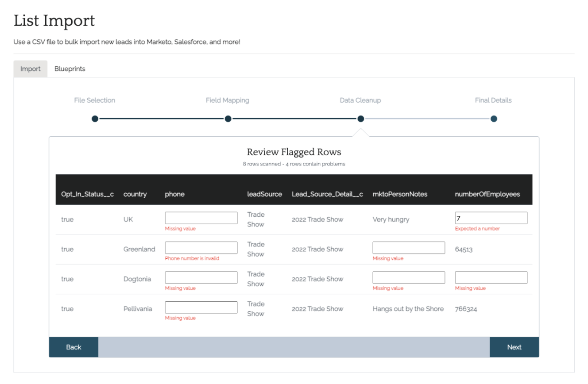This screenshot has height=384, width=588.
Task: Select the Data Cleanup step dot
Action: 361,119
